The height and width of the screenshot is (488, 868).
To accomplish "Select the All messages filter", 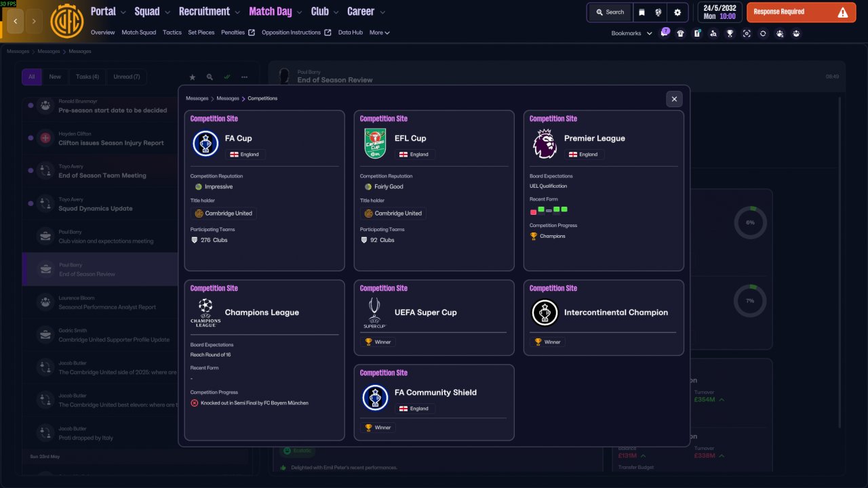I will (32, 77).
